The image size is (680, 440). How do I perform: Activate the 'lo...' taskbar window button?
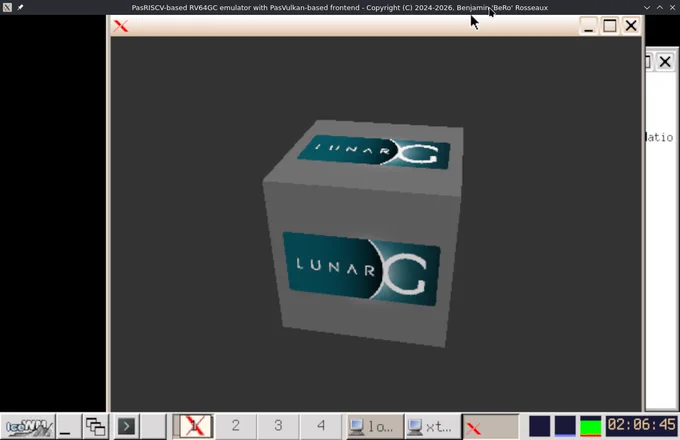pyautogui.click(x=374, y=427)
